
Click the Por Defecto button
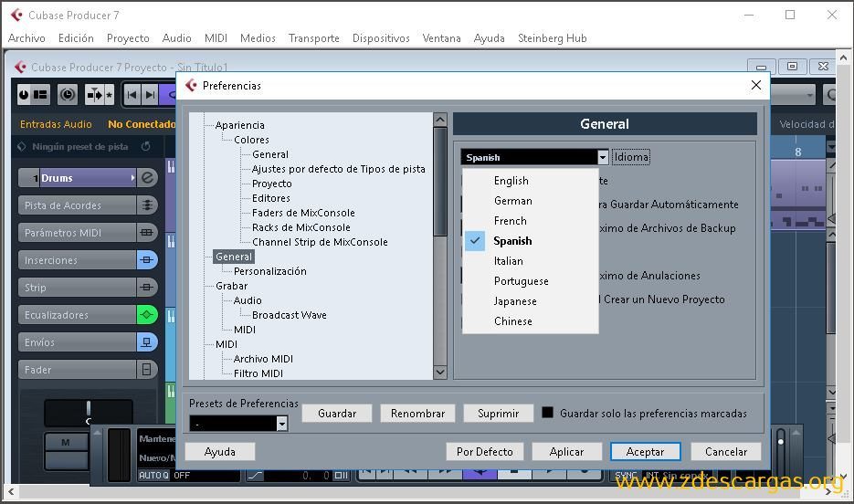pyautogui.click(x=485, y=452)
